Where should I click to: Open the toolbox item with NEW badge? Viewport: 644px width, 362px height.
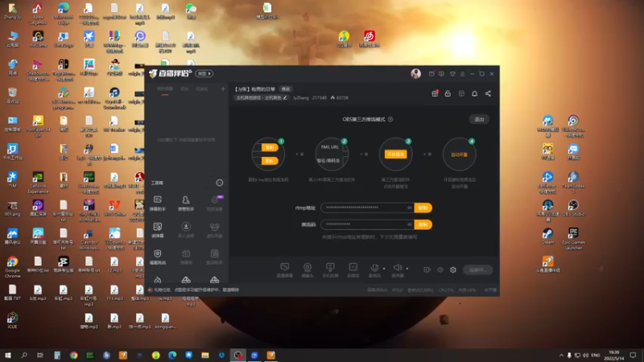point(214,204)
